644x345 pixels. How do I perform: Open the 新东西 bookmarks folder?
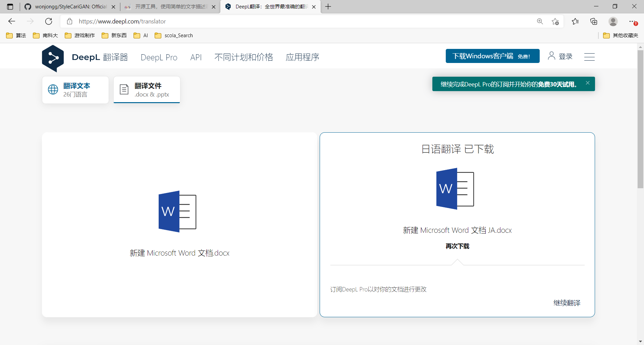[114, 36]
